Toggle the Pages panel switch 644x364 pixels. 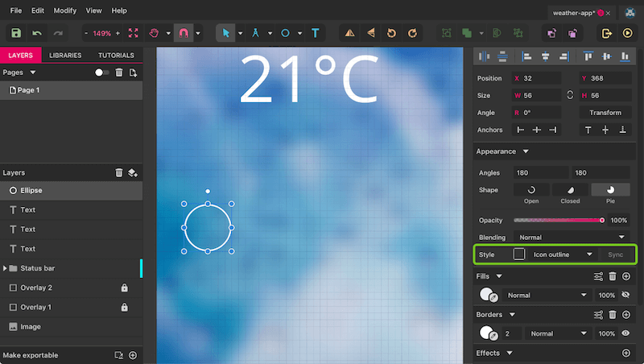[x=102, y=72]
